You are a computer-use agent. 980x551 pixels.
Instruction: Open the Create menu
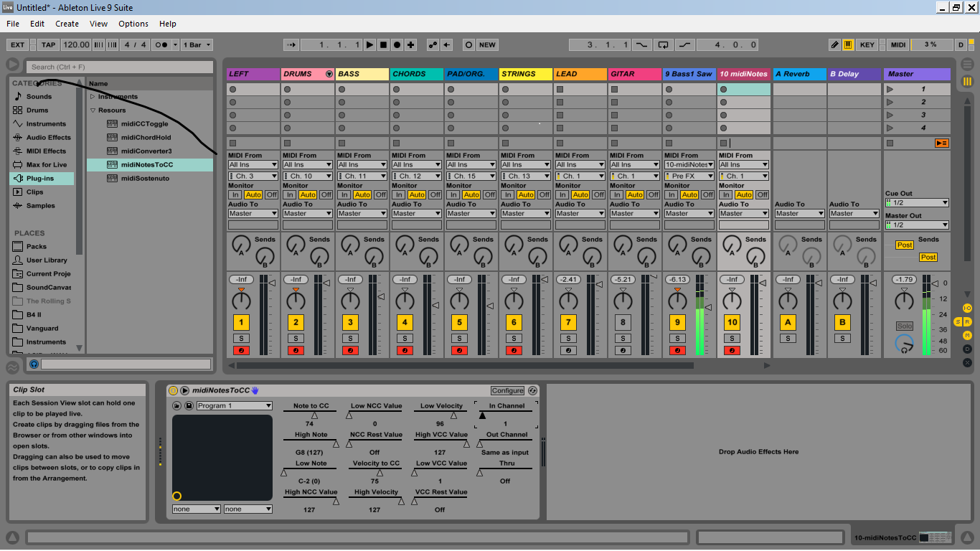coord(67,24)
